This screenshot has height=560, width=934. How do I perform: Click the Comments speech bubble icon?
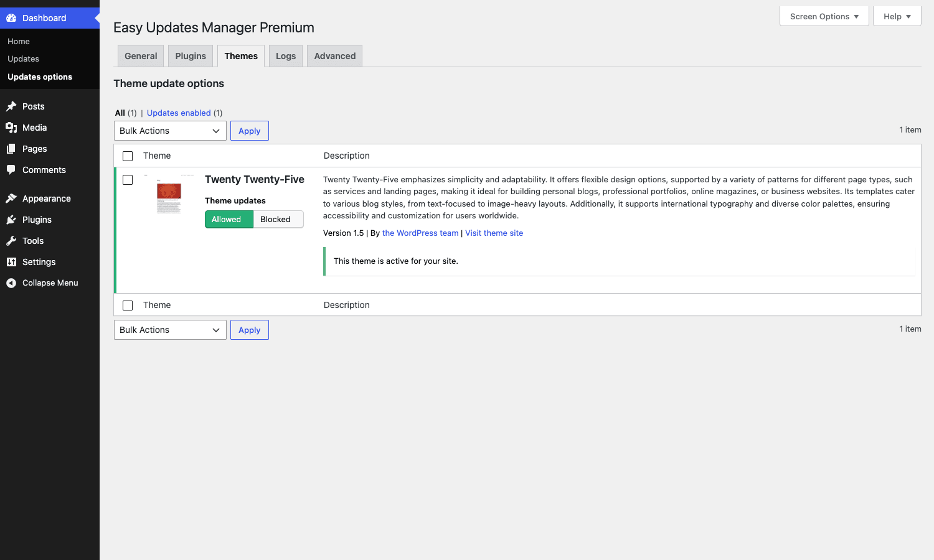click(x=11, y=170)
